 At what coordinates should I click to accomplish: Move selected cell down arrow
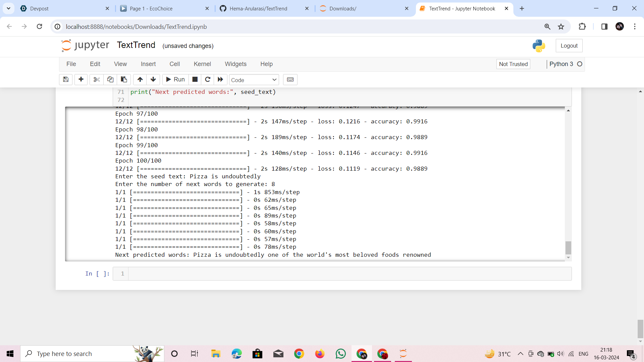coord(153,79)
